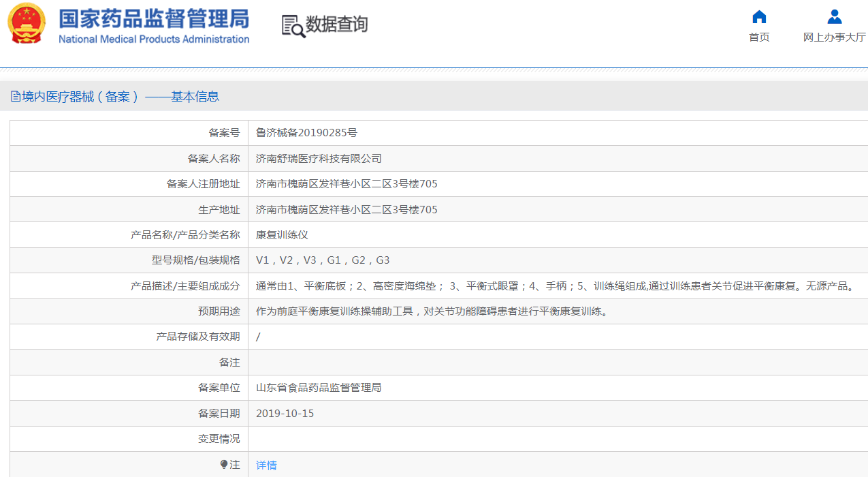868x477 pixels.
Task: Click the 数据查询 heading text
Action: [x=336, y=25]
